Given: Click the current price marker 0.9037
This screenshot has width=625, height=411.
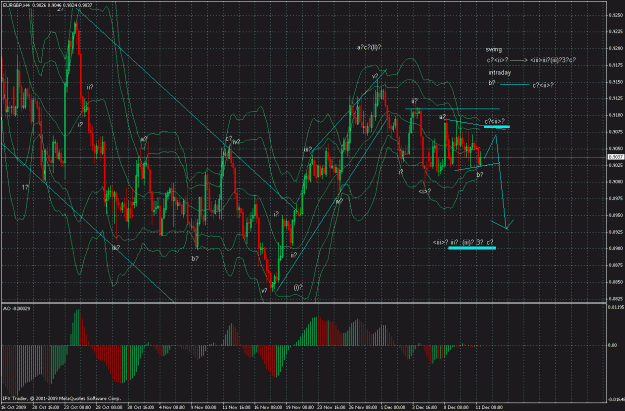Looking at the screenshot, I should pyautogui.click(x=614, y=157).
